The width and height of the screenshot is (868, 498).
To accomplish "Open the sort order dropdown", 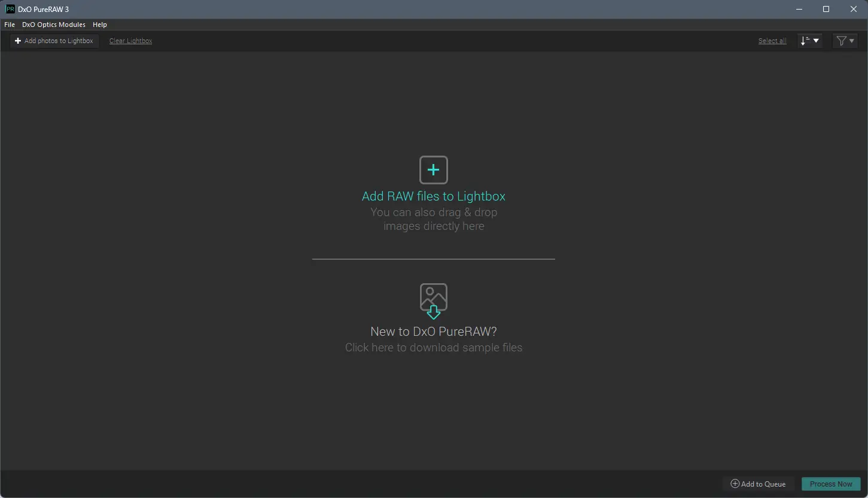I will [810, 41].
